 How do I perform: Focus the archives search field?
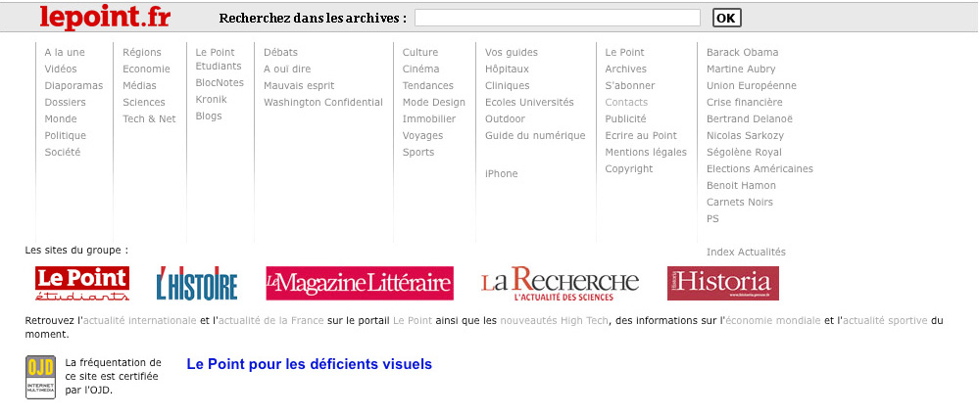(558, 18)
